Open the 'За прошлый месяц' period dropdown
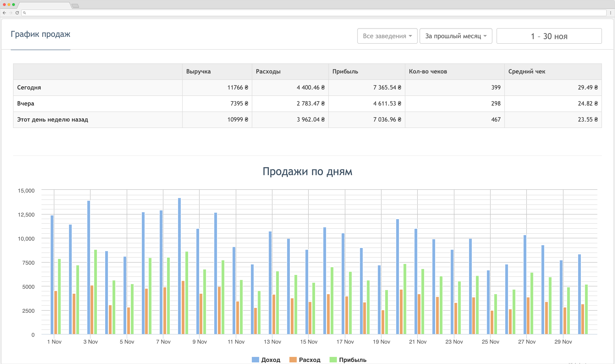The width and height of the screenshot is (615, 364). tap(456, 36)
